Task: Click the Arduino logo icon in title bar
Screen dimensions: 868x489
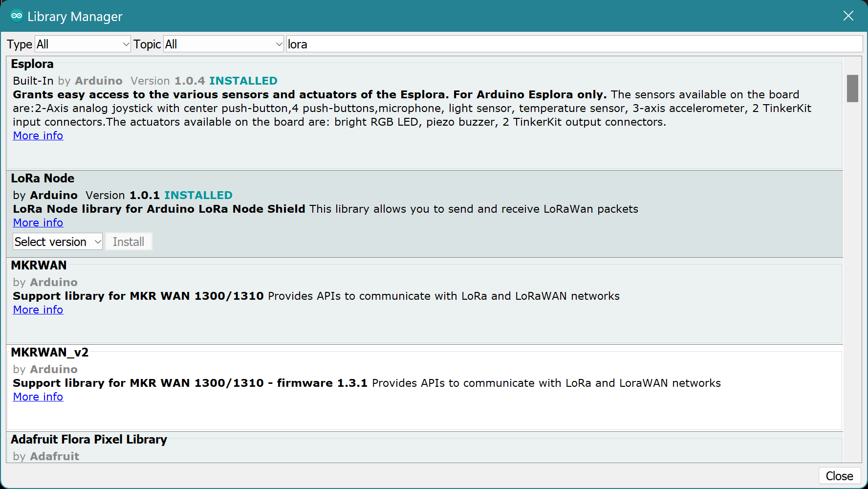Action: pyautogui.click(x=17, y=16)
